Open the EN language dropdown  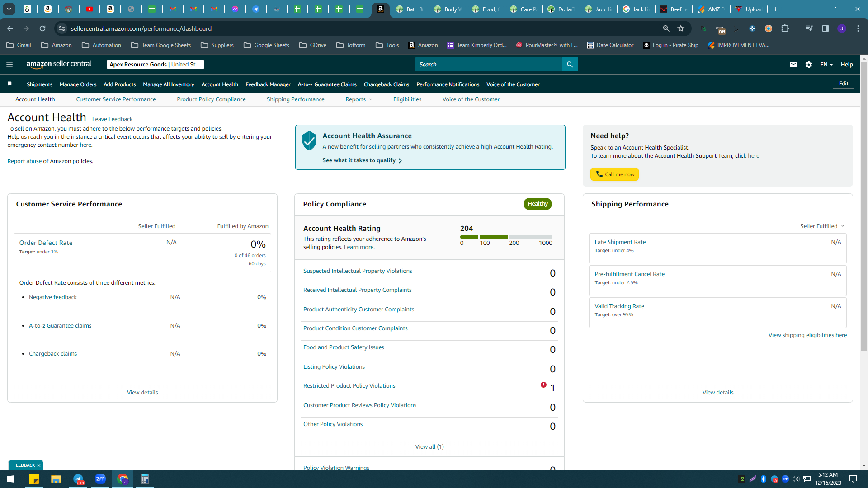(x=826, y=65)
